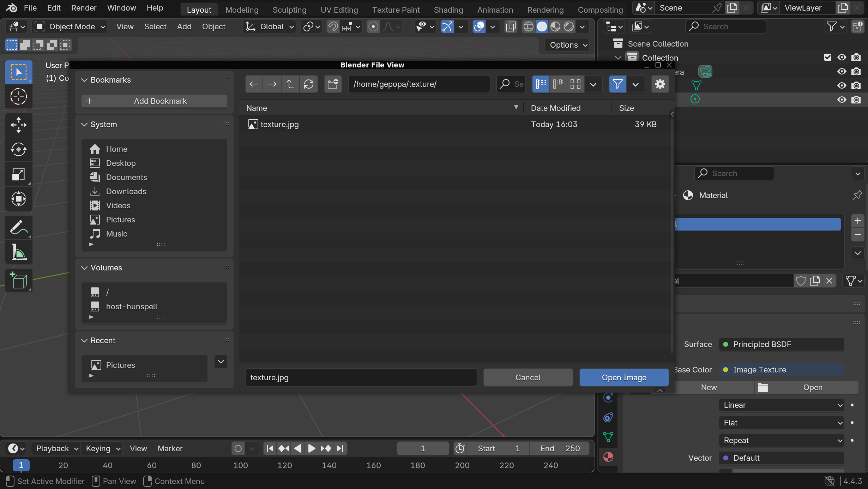This screenshot has width=868, height=489.
Task: Click the refresh file list icon
Action: (309, 84)
